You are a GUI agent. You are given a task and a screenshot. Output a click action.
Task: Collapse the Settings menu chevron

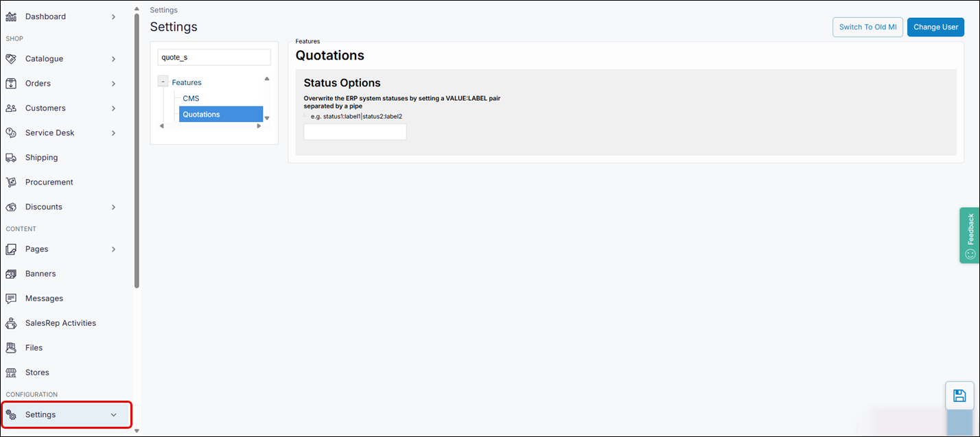click(x=114, y=414)
